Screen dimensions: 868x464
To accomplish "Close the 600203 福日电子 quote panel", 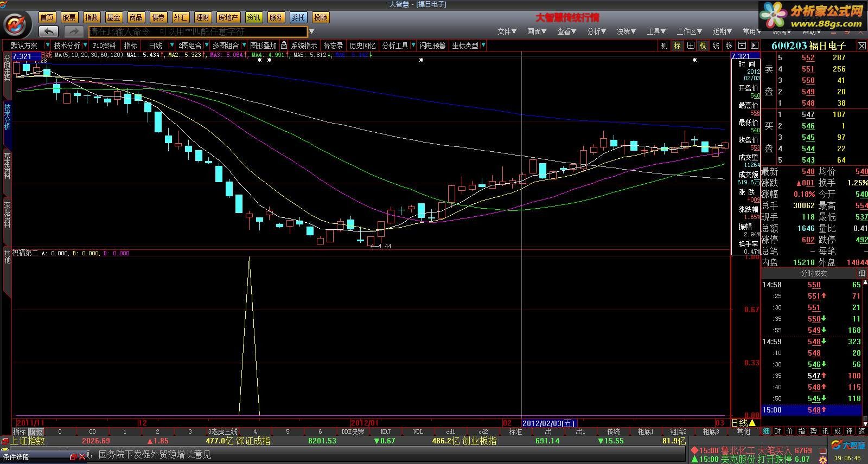I will pos(861,46).
